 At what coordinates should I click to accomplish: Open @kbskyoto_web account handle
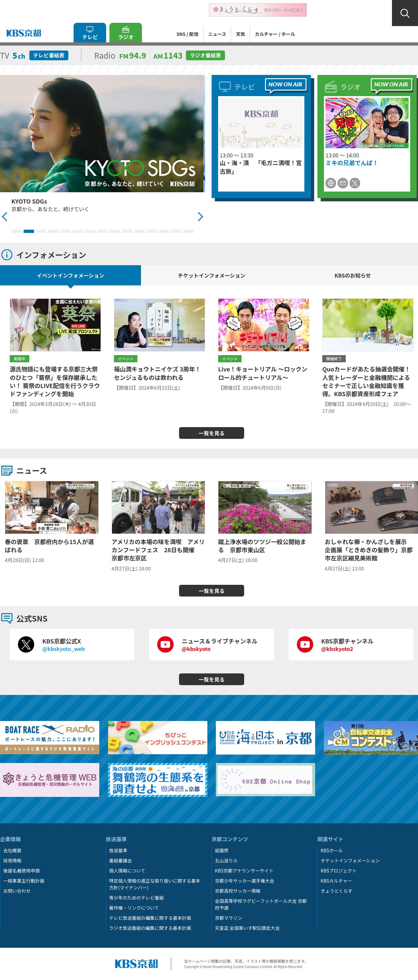pos(63,649)
